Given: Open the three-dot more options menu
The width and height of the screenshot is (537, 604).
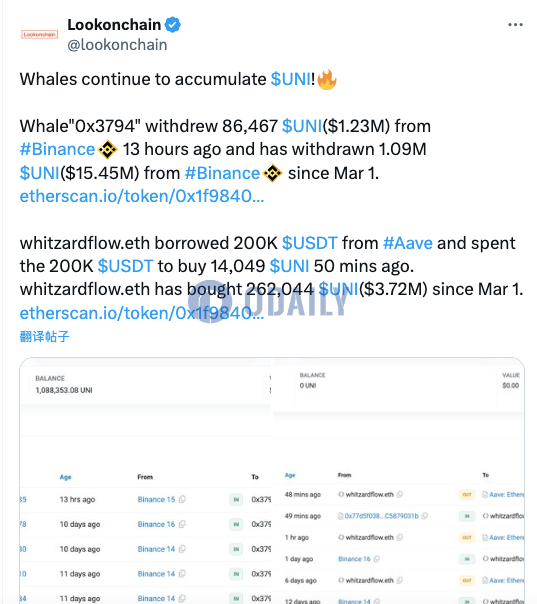Looking at the screenshot, I should [x=515, y=25].
